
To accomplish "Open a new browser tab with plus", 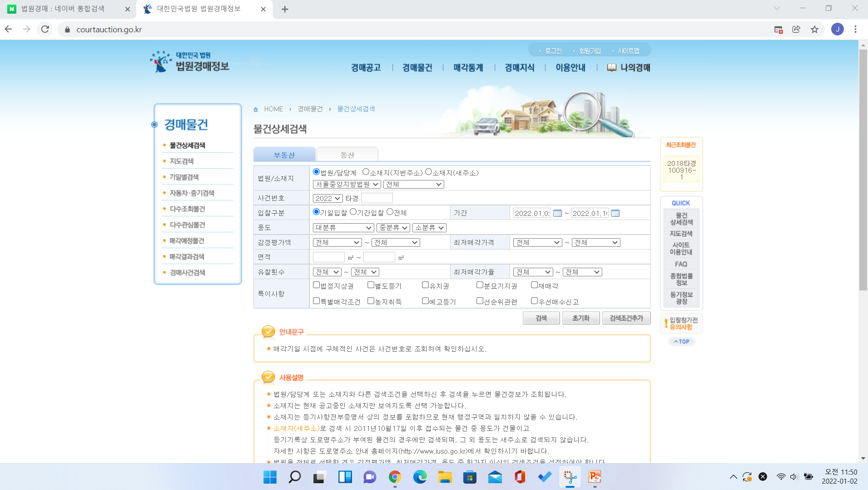I will click(285, 9).
